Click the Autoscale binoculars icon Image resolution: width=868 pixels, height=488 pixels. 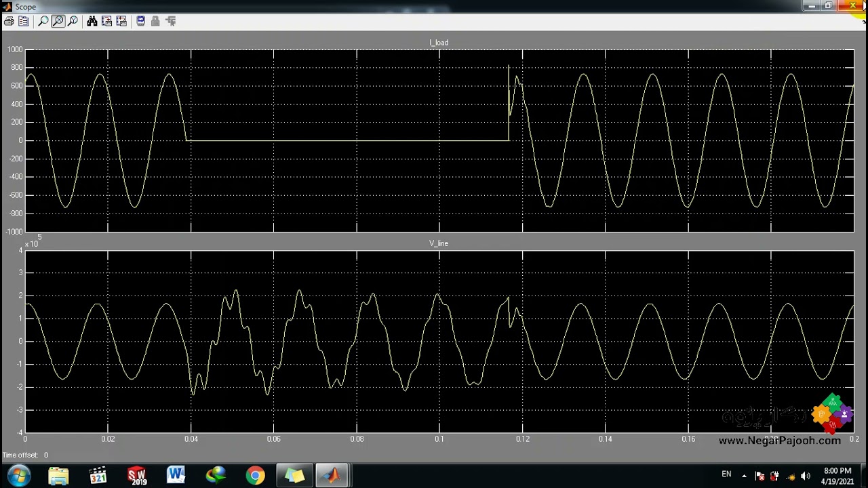tap(92, 21)
